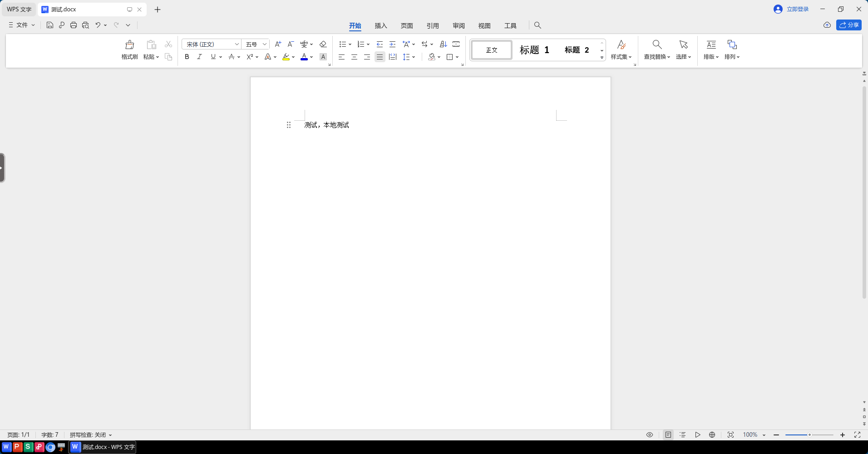Switch to the 页面 tab
This screenshot has height=454, width=868.
(407, 25)
